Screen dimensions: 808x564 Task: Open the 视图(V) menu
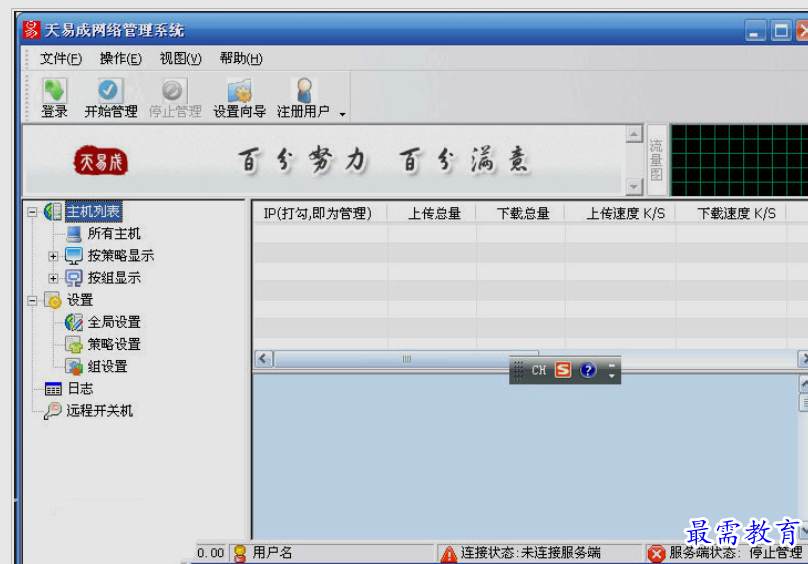point(180,58)
